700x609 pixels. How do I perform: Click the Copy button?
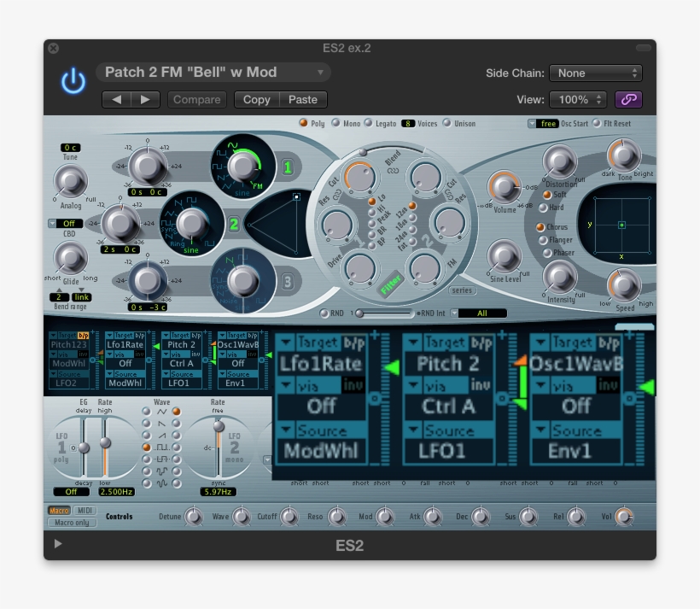coord(256,99)
